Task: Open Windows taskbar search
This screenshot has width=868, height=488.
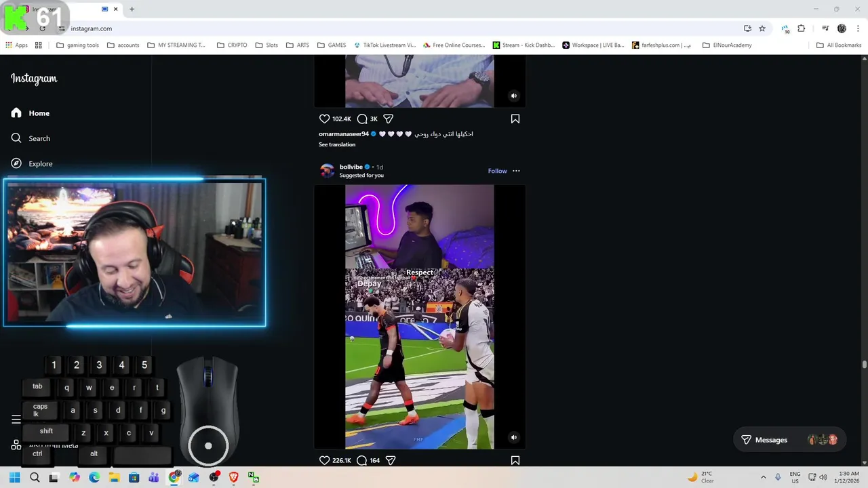Action: coord(35,478)
